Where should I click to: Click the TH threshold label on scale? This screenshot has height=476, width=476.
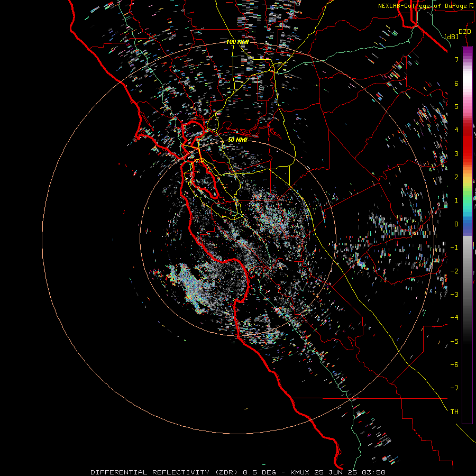[x=454, y=412]
